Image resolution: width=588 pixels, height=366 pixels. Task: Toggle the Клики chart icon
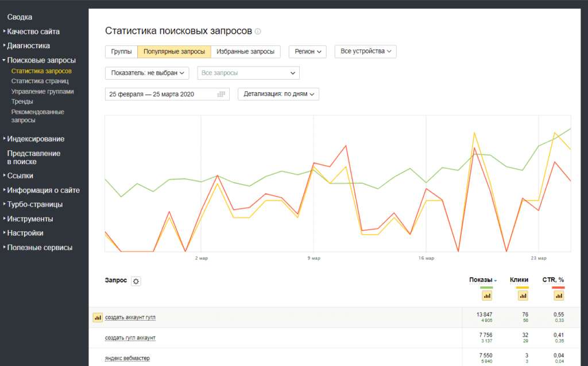tap(523, 296)
